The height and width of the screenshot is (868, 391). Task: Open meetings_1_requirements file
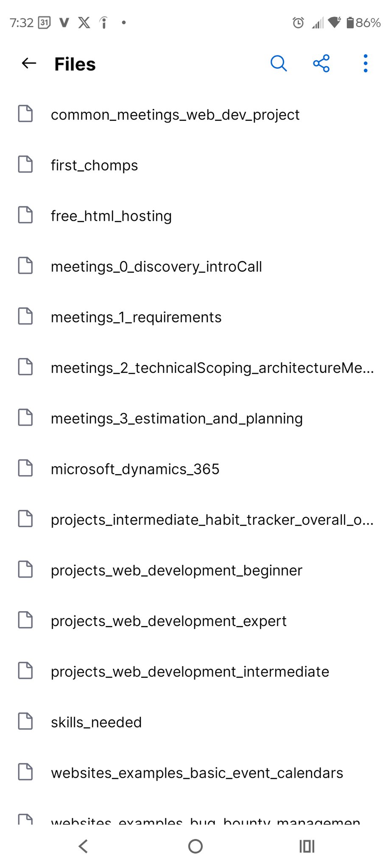(x=136, y=317)
